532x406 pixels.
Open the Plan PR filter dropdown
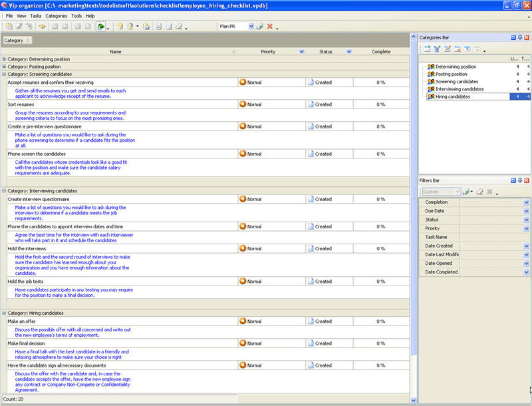251,27
